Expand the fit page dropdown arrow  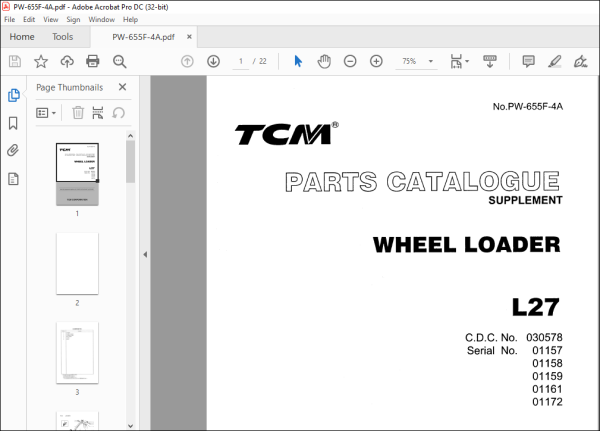tap(467, 61)
